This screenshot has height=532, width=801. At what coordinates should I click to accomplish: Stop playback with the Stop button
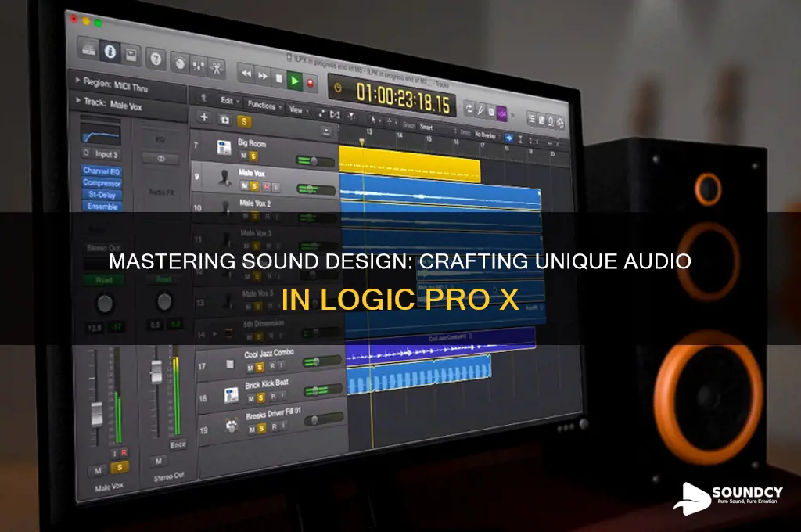[279, 78]
